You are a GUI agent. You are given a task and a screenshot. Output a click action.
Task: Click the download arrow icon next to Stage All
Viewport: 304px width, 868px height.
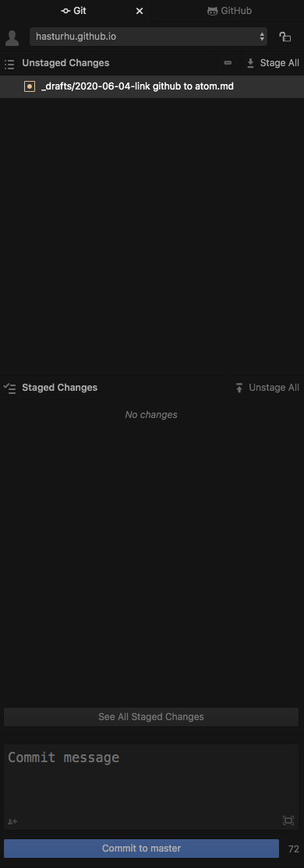251,63
